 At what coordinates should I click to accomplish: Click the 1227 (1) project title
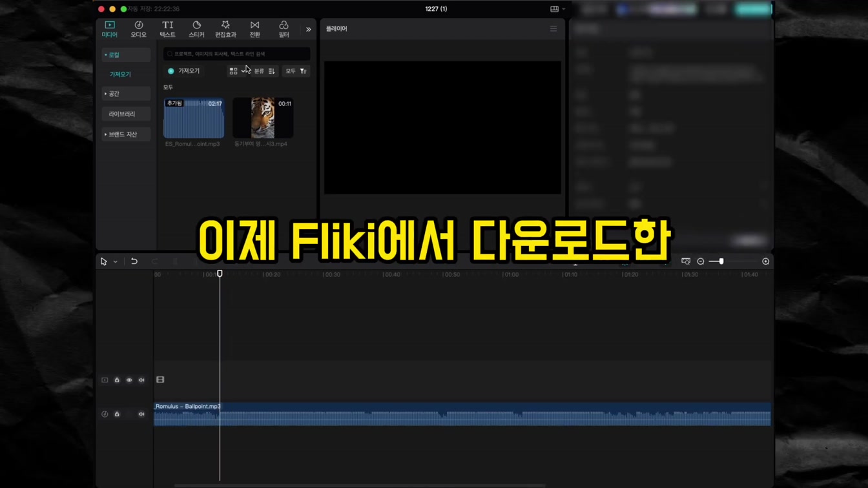click(x=436, y=9)
